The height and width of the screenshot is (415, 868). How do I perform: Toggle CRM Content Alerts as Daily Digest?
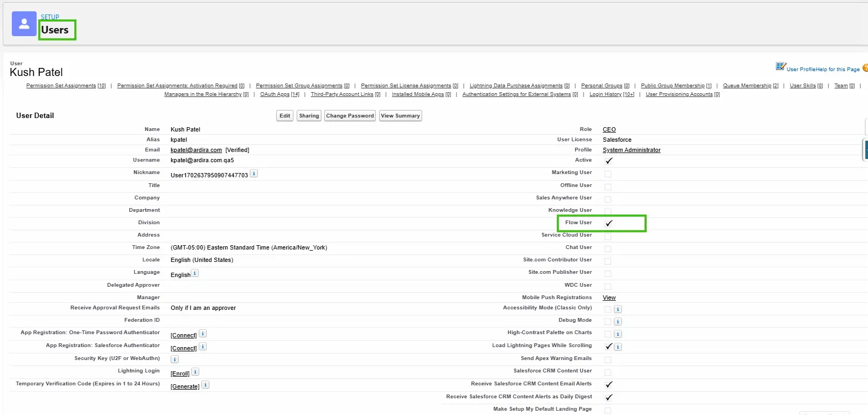pos(608,397)
